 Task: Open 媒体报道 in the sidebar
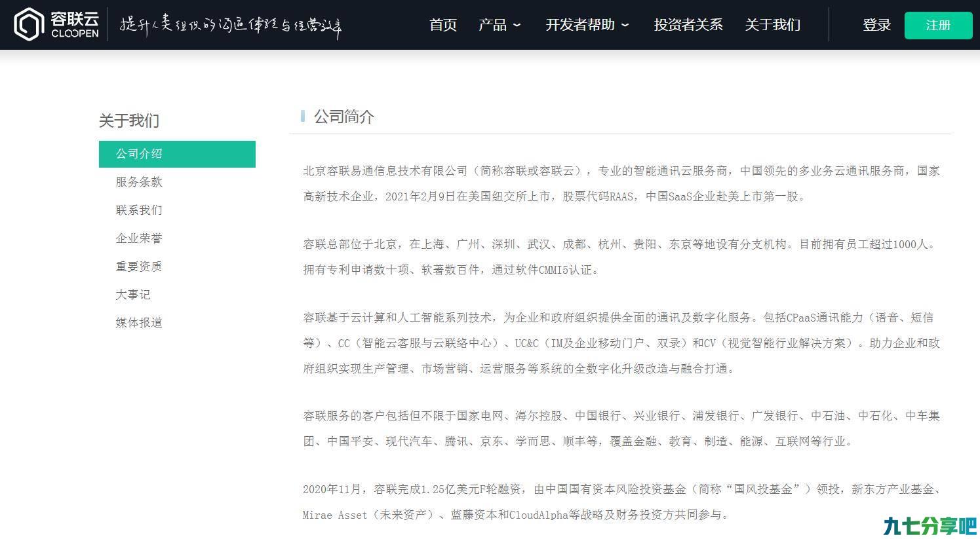(x=139, y=323)
